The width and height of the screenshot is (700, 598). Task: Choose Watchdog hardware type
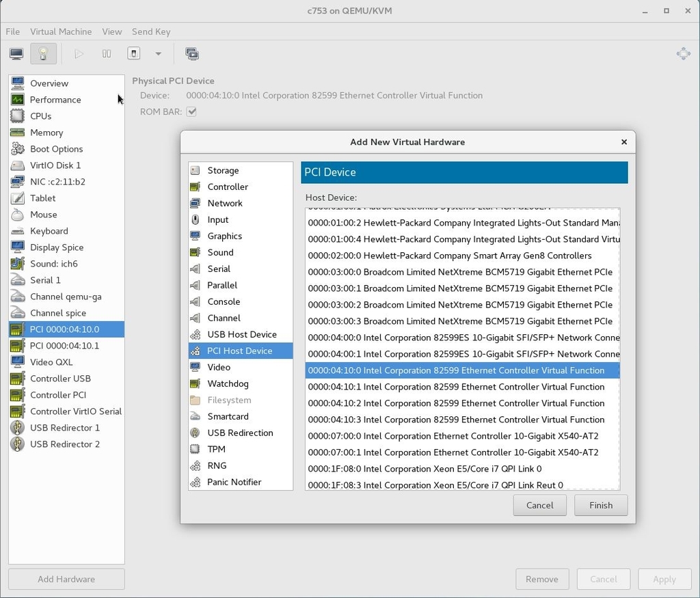click(x=241, y=384)
